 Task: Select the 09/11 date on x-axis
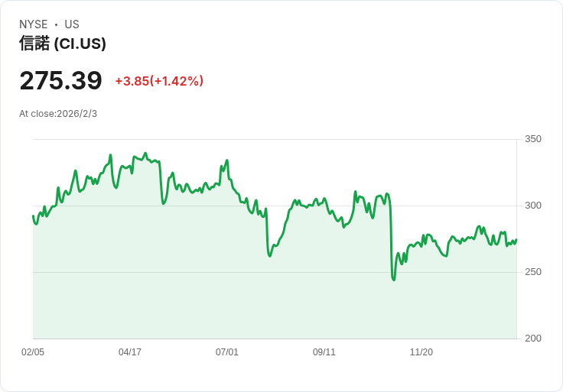[324, 352]
